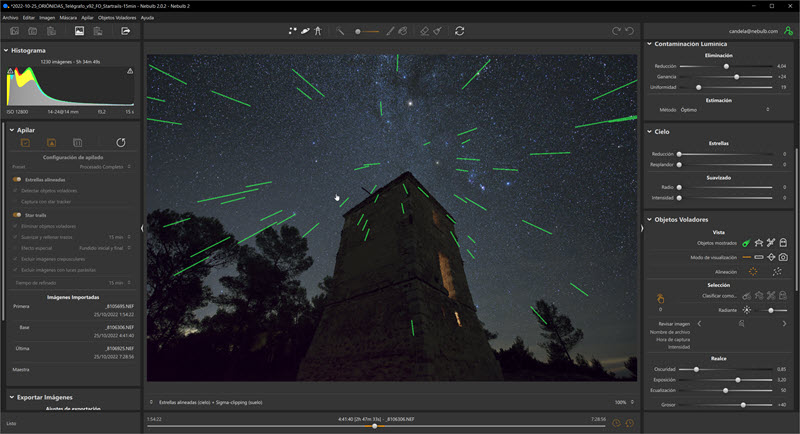Expand the Exportar Imágenes section

tap(11, 397)
